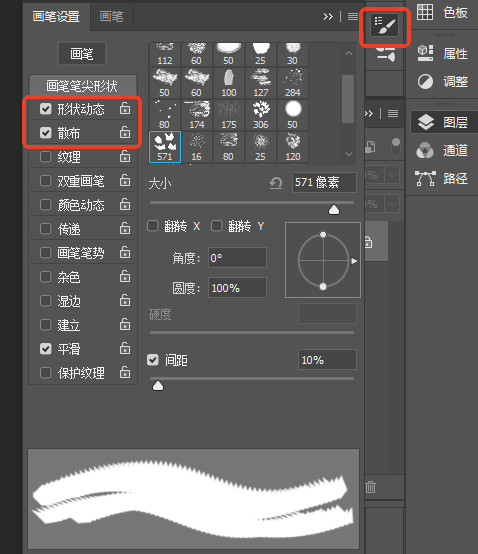The image size is (478, 554).
Task: Click the 角度 angle input field
Action: click(237, 258)
